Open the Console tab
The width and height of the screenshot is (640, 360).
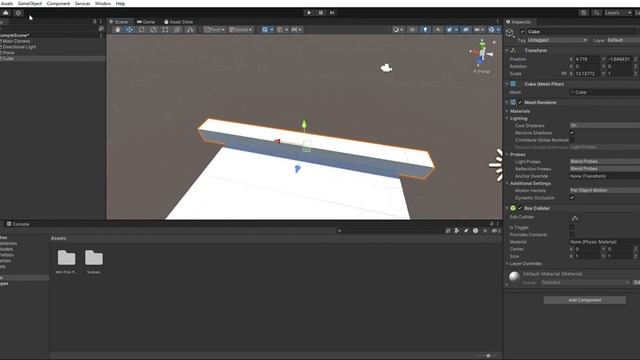point(18,224)
